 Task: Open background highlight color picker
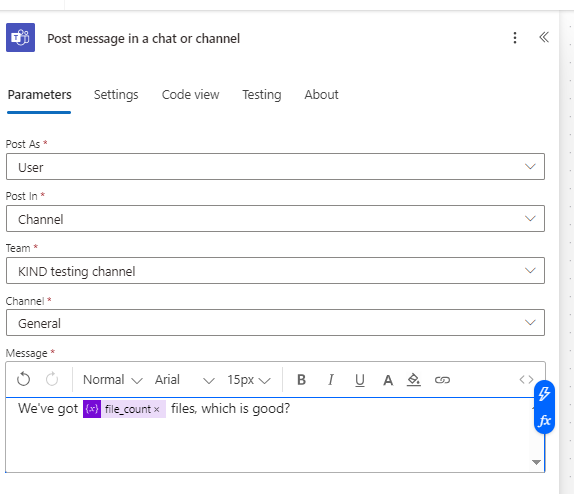pos(414,380)
